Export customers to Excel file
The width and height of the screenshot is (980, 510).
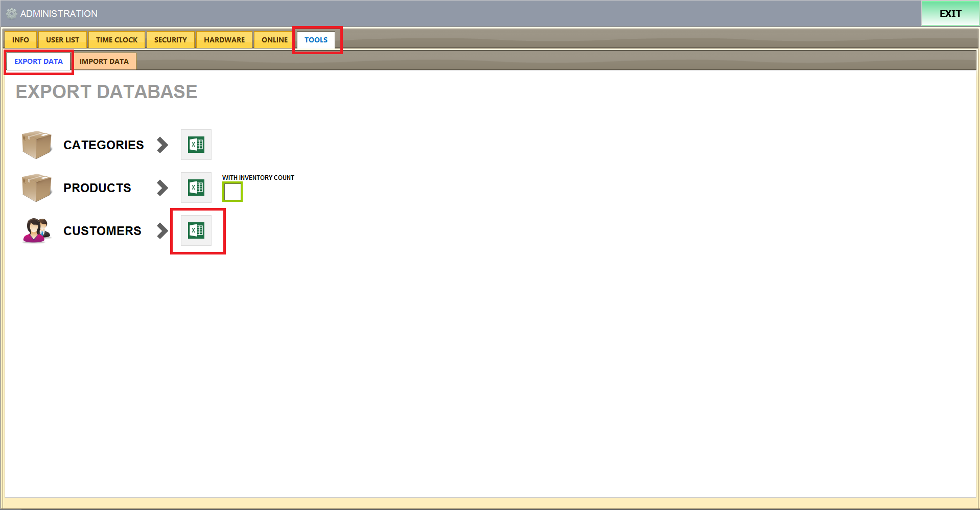click(196, 230)
